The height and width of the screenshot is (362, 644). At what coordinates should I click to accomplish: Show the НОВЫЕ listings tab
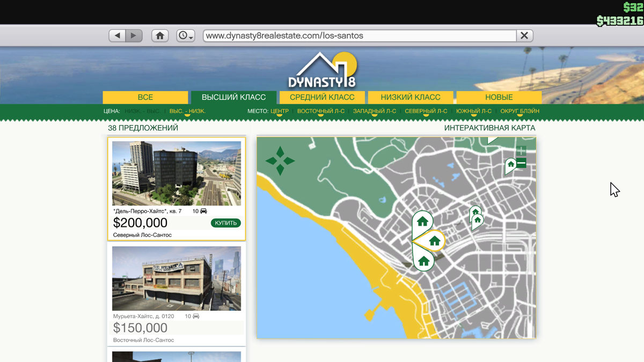coord(499,97)
